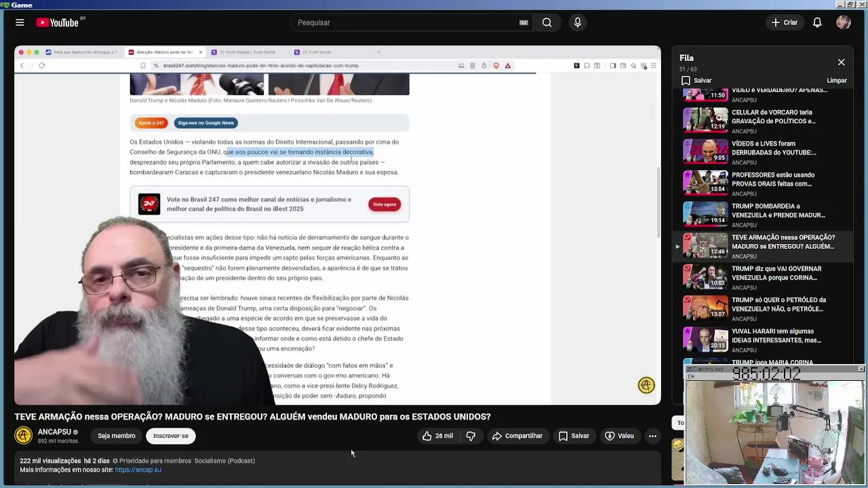
Task: Open the notifications bell
Action: pos(817,22)
